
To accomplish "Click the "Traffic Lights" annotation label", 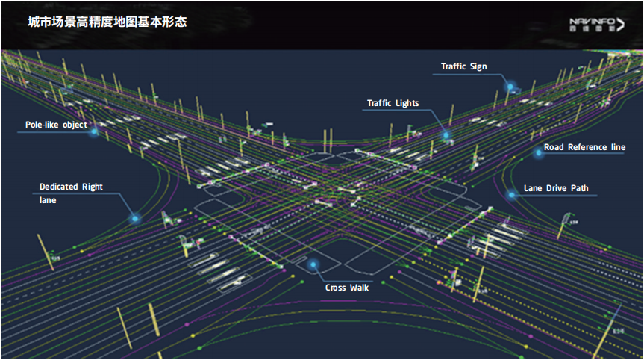I will click(393, 103).
